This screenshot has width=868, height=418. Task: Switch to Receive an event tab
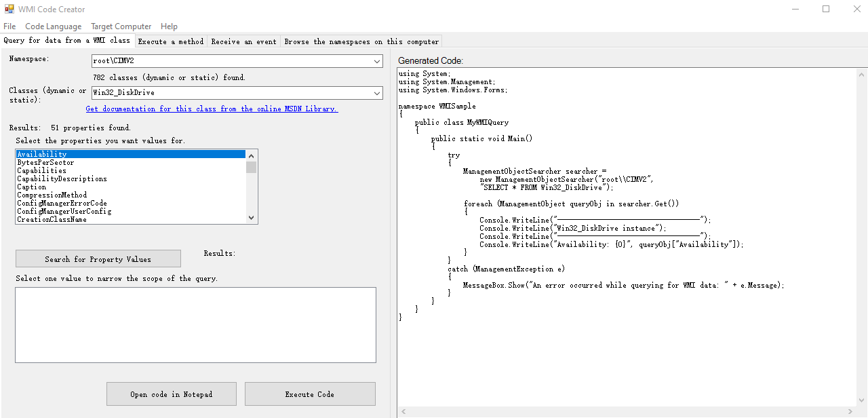pos(244,41)
